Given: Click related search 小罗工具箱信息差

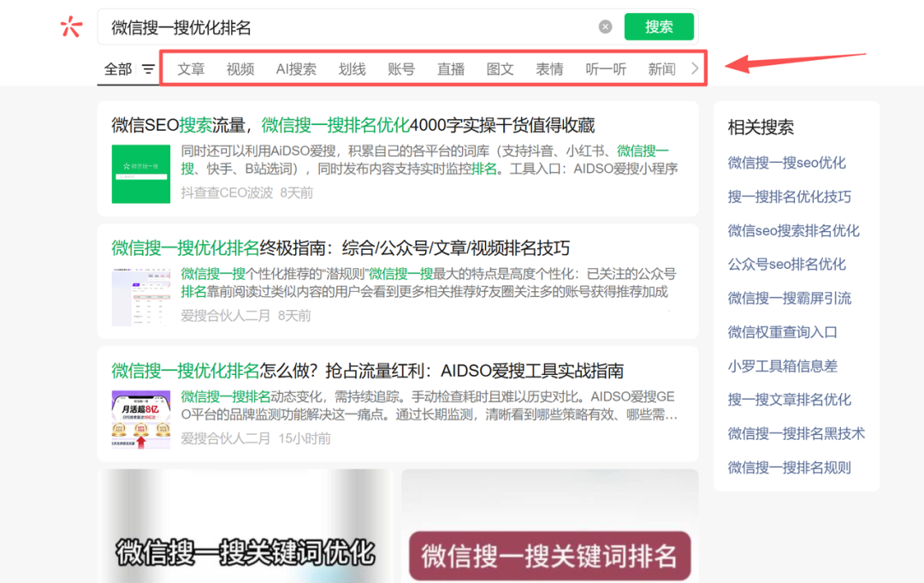Looking at the screenshot, I should [x=783, y=366].
